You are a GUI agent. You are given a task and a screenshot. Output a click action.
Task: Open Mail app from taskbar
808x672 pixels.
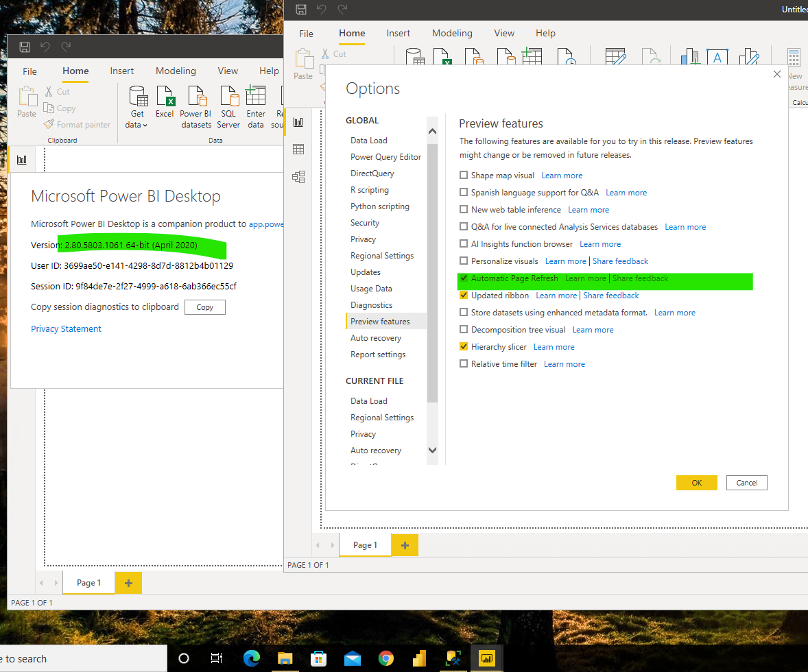point(353,658)
